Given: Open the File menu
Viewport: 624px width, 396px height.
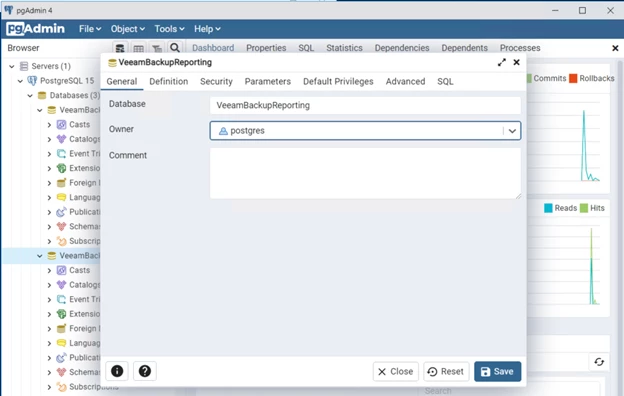Looking at the screenshot, I should 90,29.
